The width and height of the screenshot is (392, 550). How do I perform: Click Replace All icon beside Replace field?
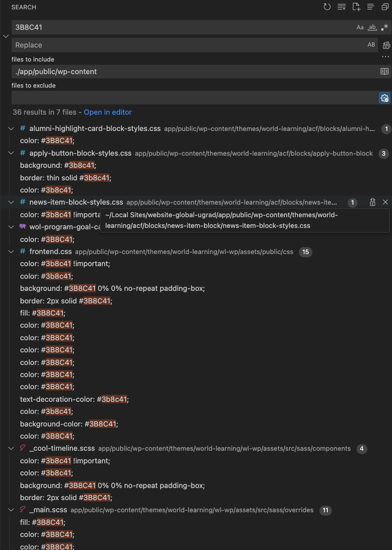386,45
